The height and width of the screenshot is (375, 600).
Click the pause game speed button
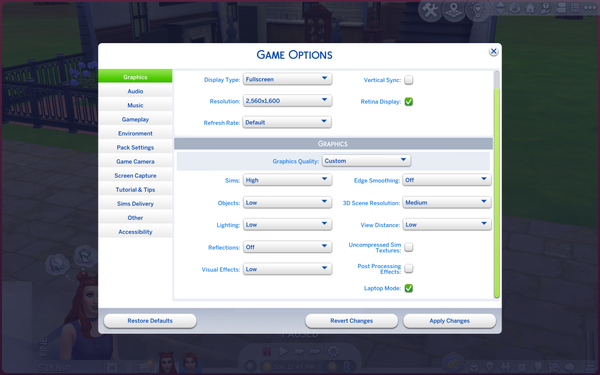[267, 351]
